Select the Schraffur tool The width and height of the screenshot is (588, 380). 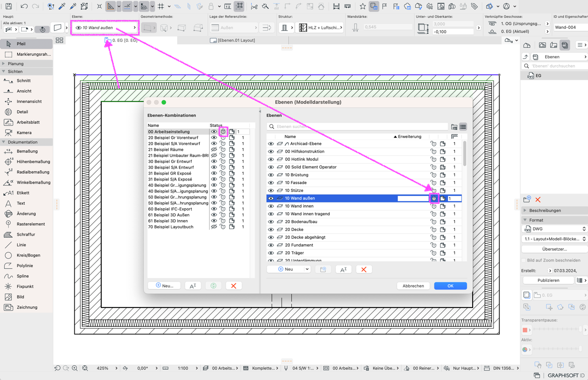coord(26,235)
